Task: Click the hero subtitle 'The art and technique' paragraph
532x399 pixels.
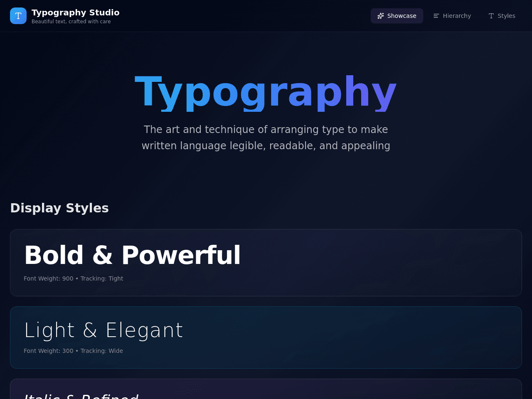Action: [x=266, y=138]
